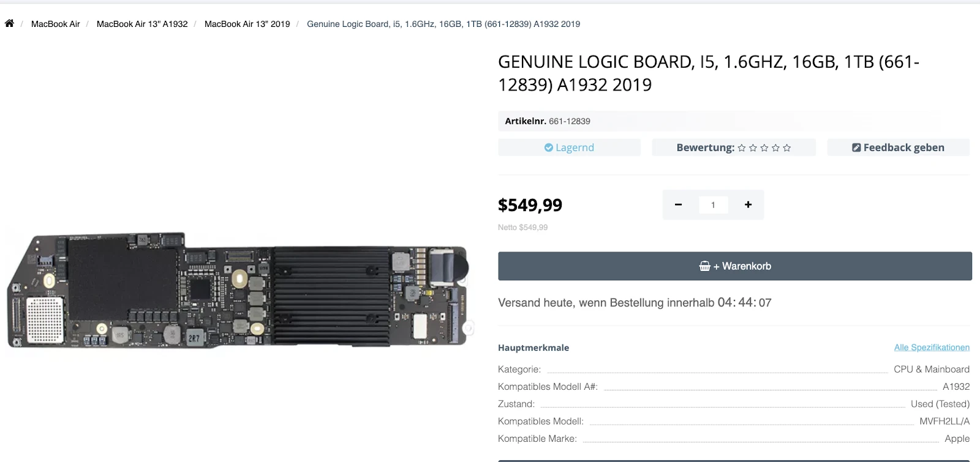The height and width of the screenshot is (462, 980).
Task: Select the fourth star in the Bewertung rating
Action: coord(777,147)
